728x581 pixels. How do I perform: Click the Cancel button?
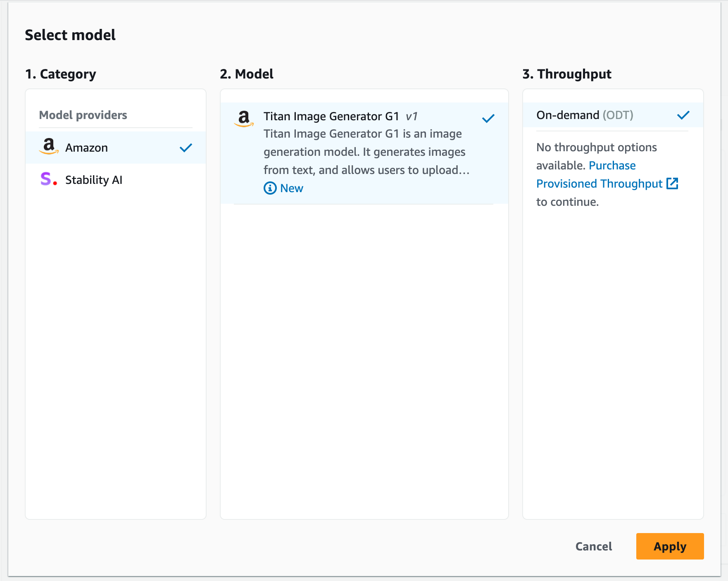[593, 546]
